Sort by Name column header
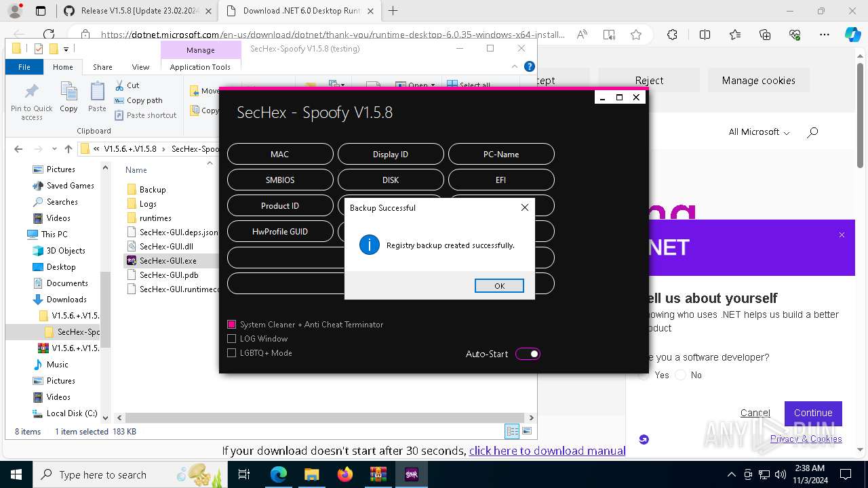Viewport: 868px width, 488px height. [136, 170]
